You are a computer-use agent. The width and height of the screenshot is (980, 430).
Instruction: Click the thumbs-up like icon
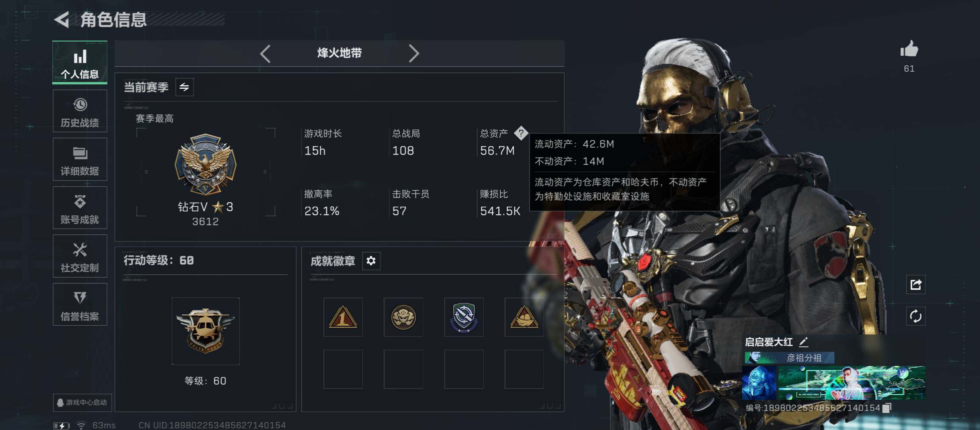(x=909, y=49)
